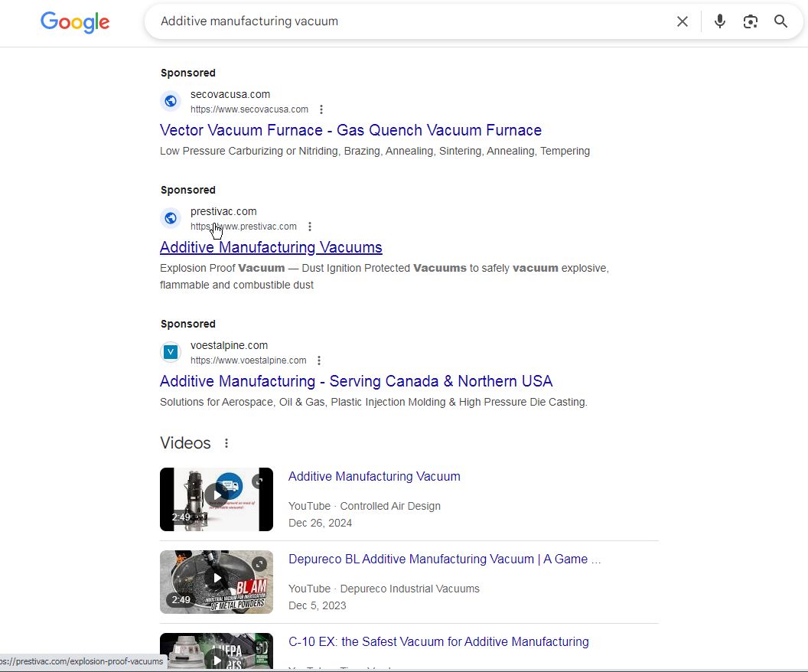This screenshot has height=672, width=808.
Task: Play the C-10 EX video thumbnail
Action: [x=217, y=651]
